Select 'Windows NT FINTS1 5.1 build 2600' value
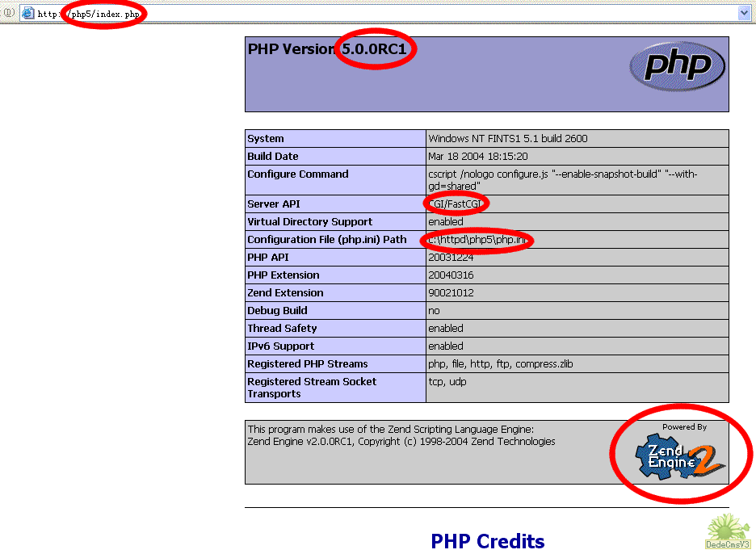756x554 pixels. pyautogui.click(x=508, y=138)
